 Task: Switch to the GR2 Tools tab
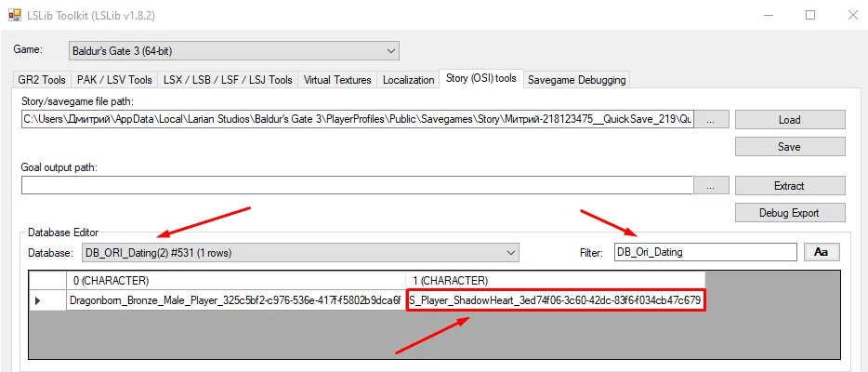[42, 80]
